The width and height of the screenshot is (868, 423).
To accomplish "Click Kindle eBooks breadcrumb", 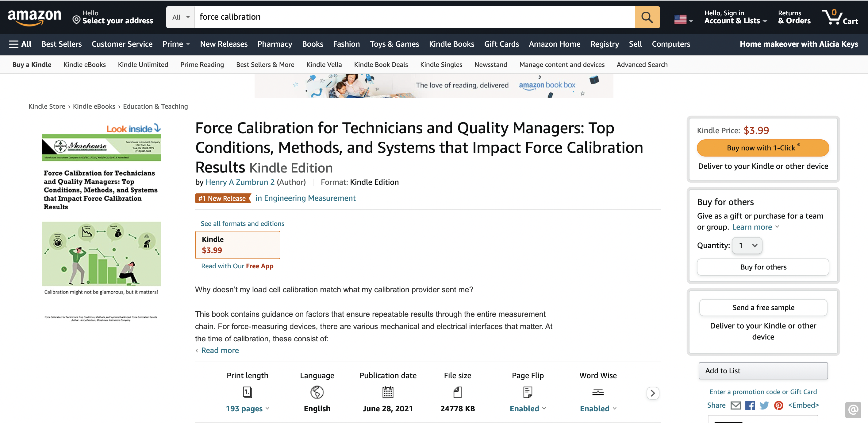I will [94, 106].
